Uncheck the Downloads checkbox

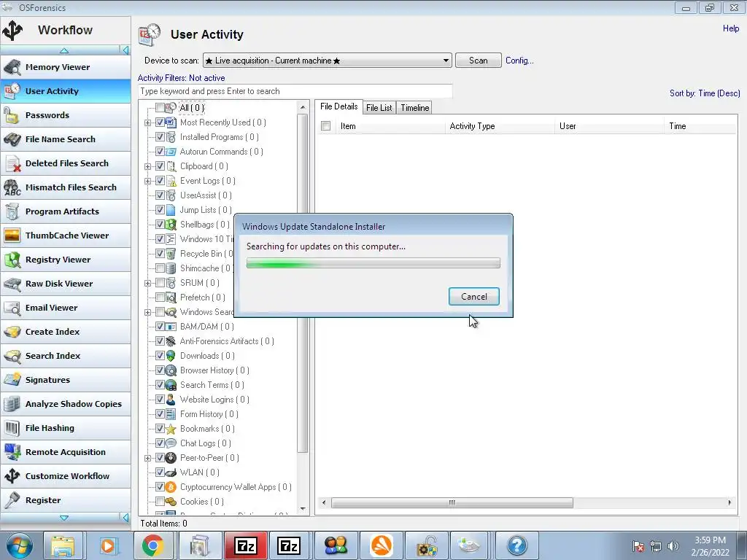[160, 356]
